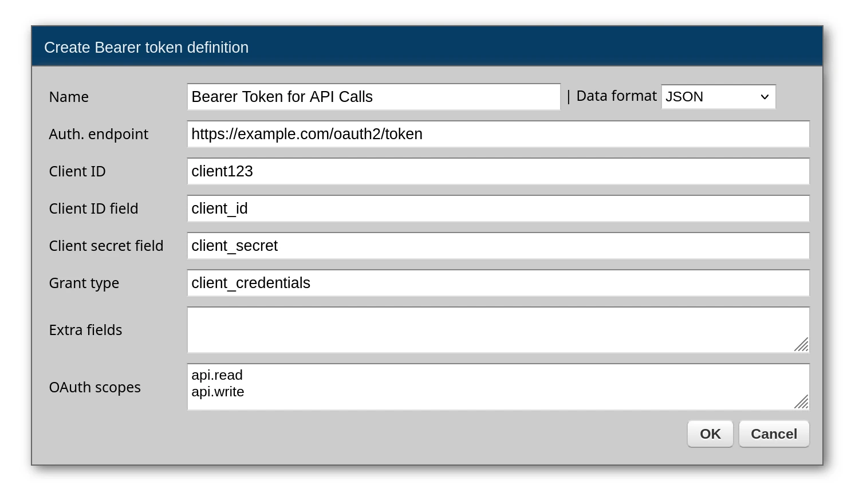Click the resize handle of Extra fields textarea
Viewport: 855px width, 504px height.
[x=802, y=345]
